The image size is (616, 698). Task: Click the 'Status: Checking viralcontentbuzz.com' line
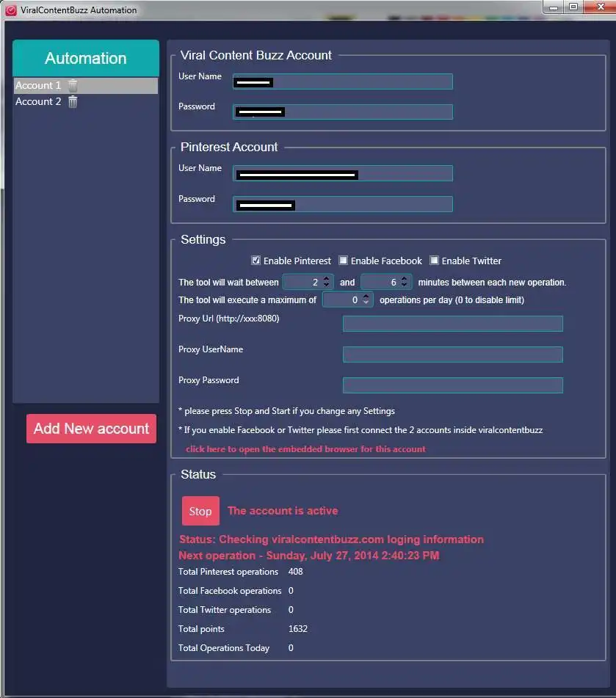(331, 539)
